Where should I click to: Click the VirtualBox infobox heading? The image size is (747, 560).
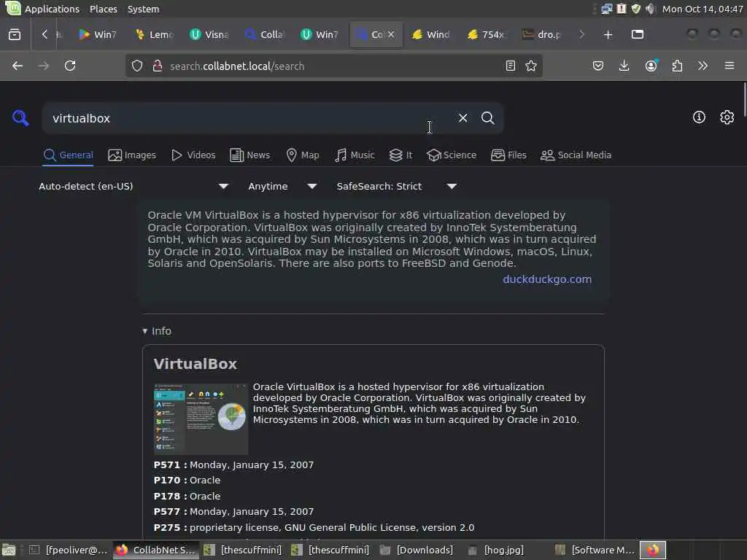[x=196, y=364]
